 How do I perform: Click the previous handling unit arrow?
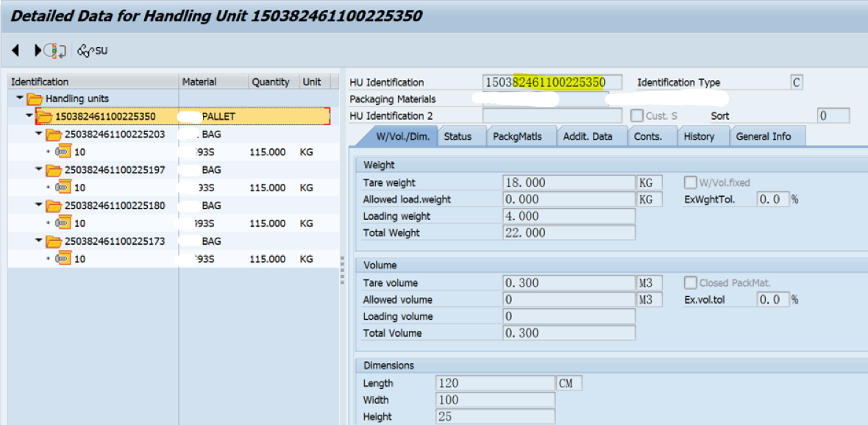point(15,51)
